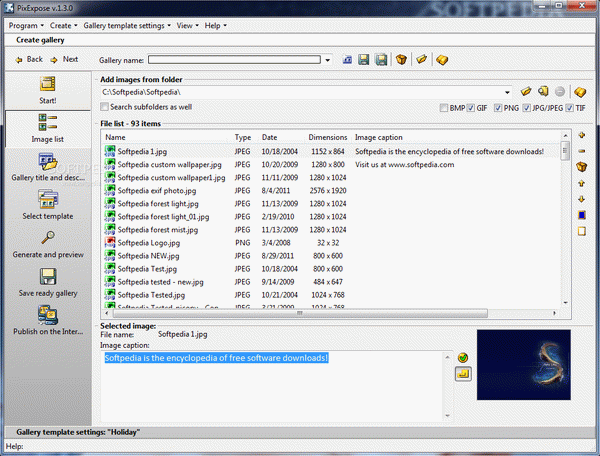The height and width of the screenshot is (456, 600).
Task: Click the file list scroll-down arrow
Action: pyautogui.click(x=565, y=303)
